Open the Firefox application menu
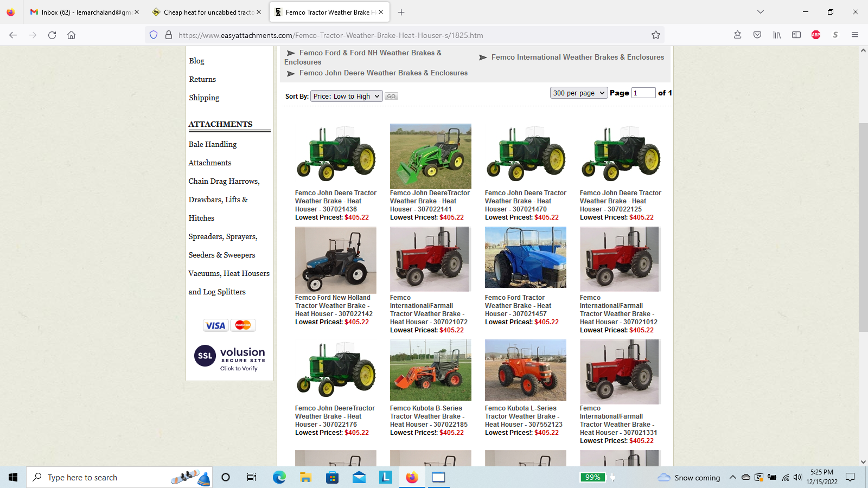The image size is (868, 488). (x=855, y=35)
